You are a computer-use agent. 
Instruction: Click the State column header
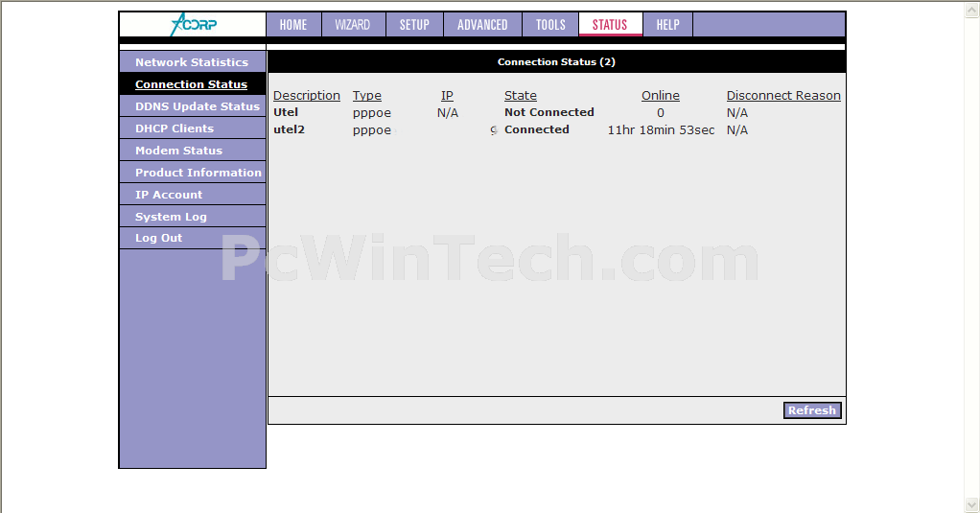pos(521,96)
